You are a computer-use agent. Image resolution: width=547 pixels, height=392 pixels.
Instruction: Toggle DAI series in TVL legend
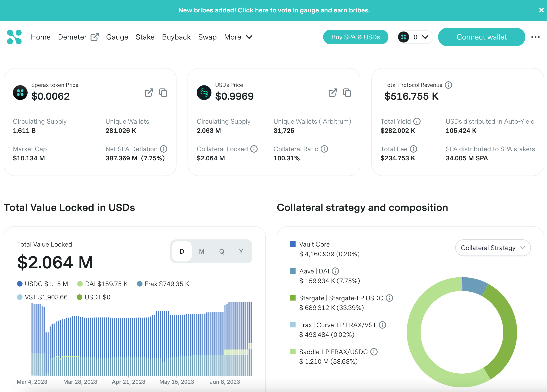(102, 284)
